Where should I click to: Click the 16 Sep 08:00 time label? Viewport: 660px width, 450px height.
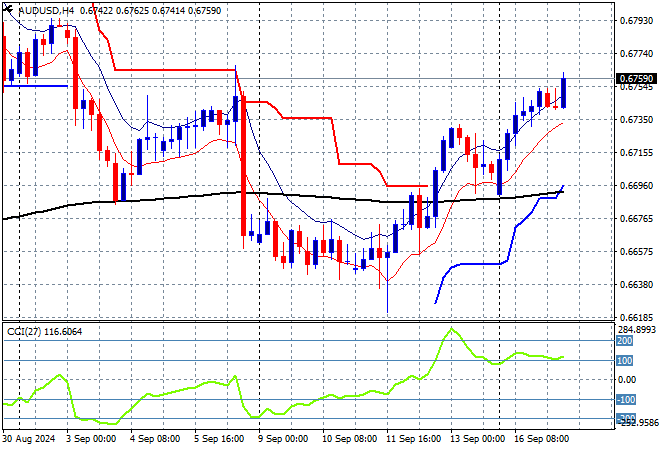point(542,439)
